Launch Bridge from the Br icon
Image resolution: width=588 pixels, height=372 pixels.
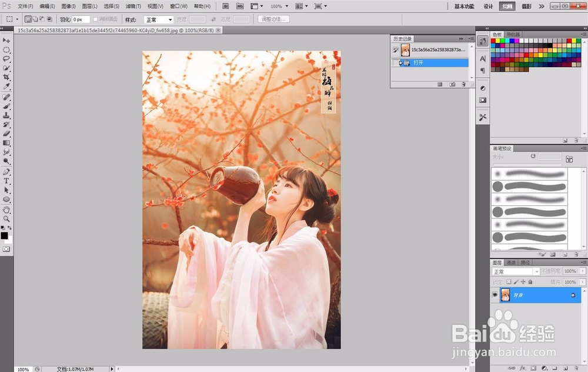[x=226, y=6]
